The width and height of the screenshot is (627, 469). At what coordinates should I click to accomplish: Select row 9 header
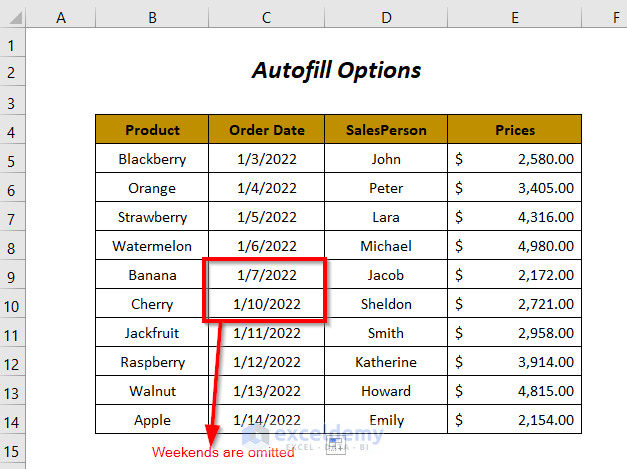tap(12, 275)
